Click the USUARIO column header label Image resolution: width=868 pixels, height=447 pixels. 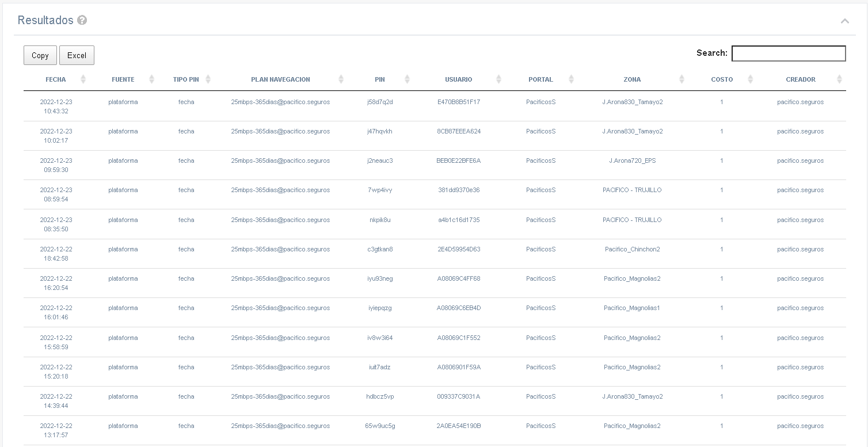click(x=459, y=79)
